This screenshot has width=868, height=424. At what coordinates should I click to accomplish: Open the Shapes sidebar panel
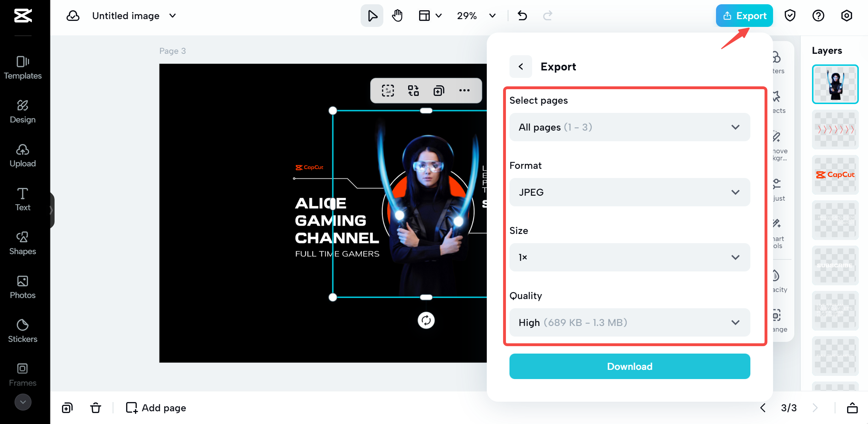(x=23, y=243)
